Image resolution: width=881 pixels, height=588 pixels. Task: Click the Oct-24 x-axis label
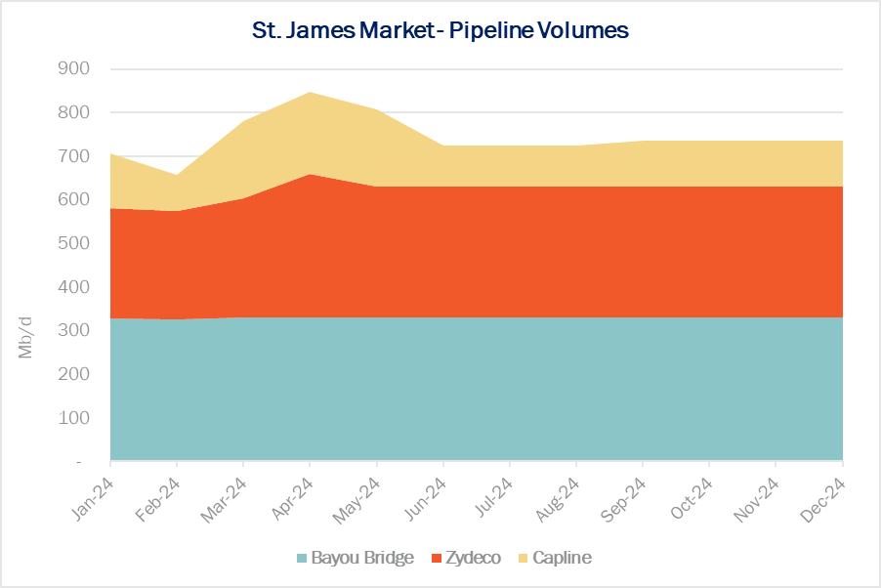[x=692, y=498]
